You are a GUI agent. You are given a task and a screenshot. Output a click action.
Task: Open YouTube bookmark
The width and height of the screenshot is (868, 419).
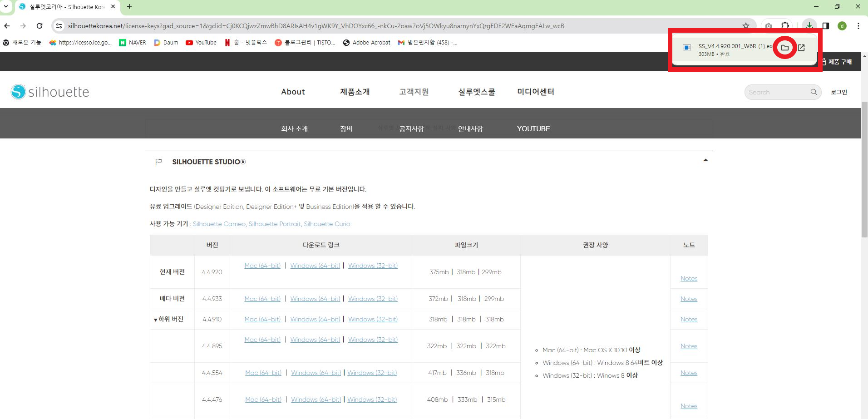click(201, 43)
